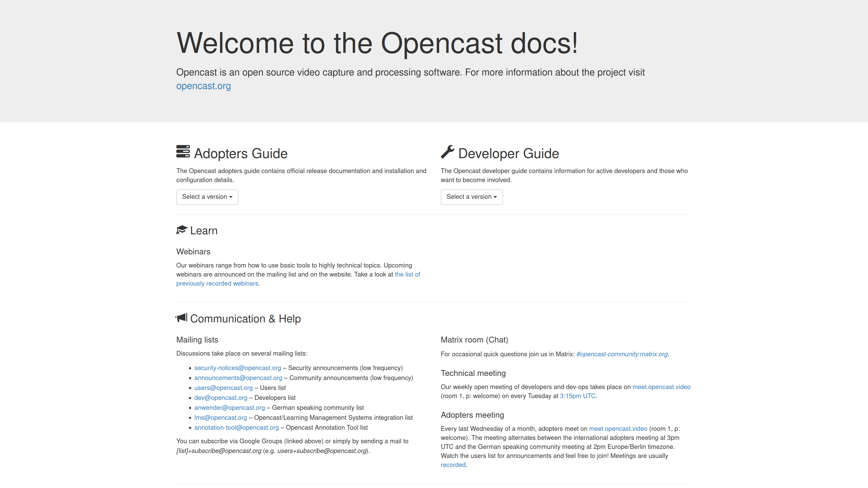Open meet.opencast.video link under Technical meeting

click(x=661, y=387)
